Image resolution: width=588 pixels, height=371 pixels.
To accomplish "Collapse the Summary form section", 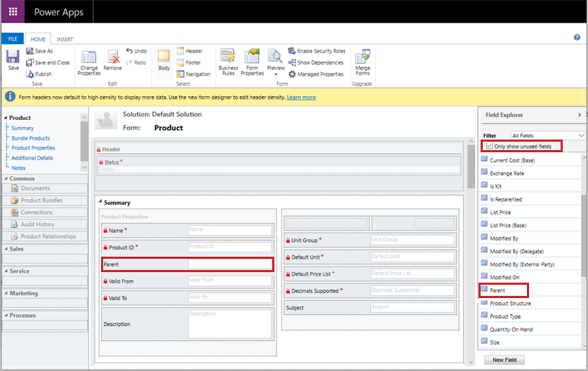I will point(100,201).
